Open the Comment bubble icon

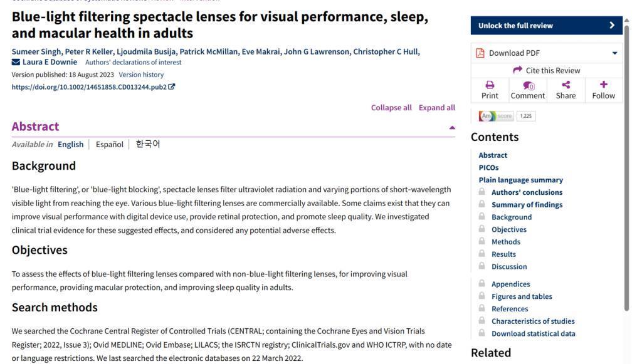click(x=528, y=85)
